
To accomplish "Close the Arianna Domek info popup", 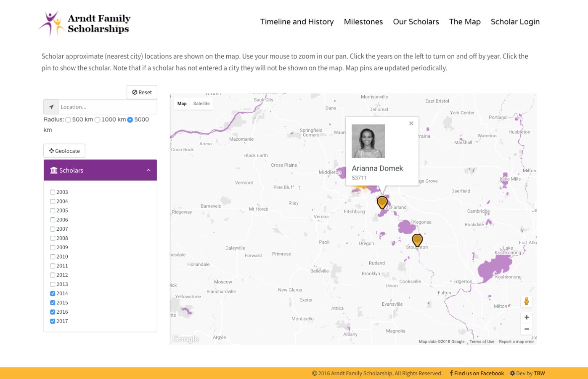I will [x=411, y=123].
